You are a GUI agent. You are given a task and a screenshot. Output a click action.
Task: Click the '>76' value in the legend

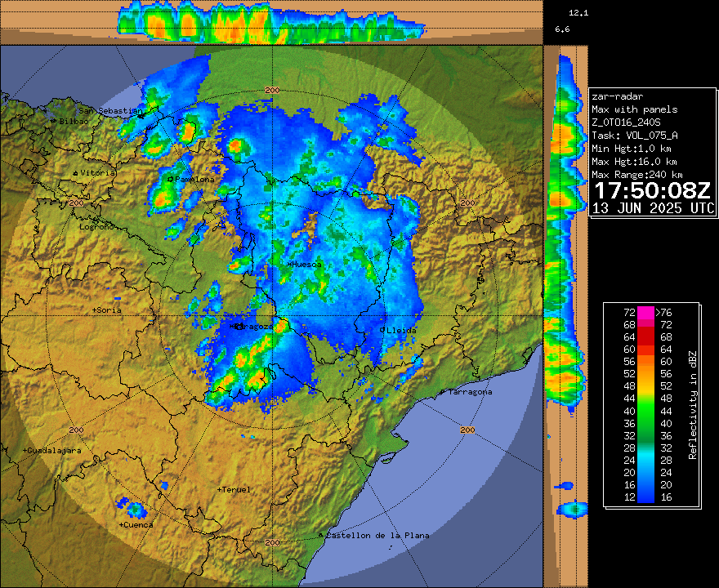point(663,313)
